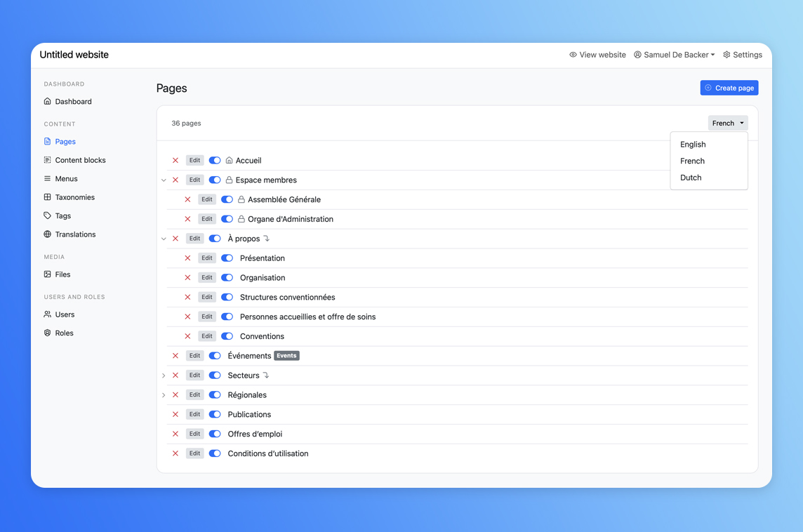Choose English in the language dropdown list
Viewport: 803px width, 532px height.
coord(693,145)
